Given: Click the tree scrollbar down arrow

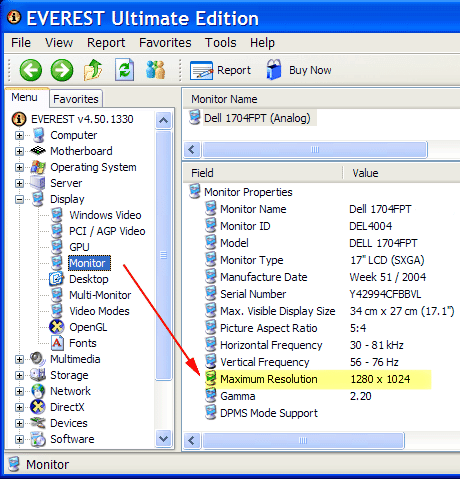Looking at the screenshot, I should tap(163, 438).
